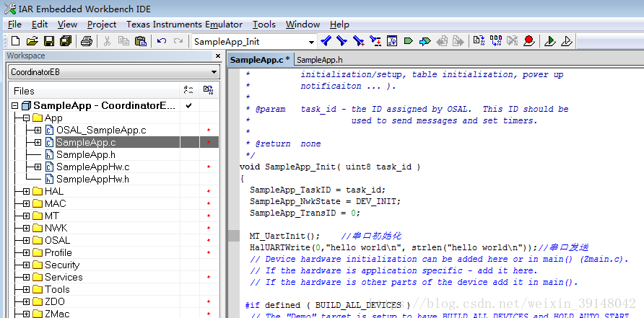Viewport: 644px width, 318px height.
Task: Open the function list dropdown showing SampleApp_Init
Action: [311, 42]
